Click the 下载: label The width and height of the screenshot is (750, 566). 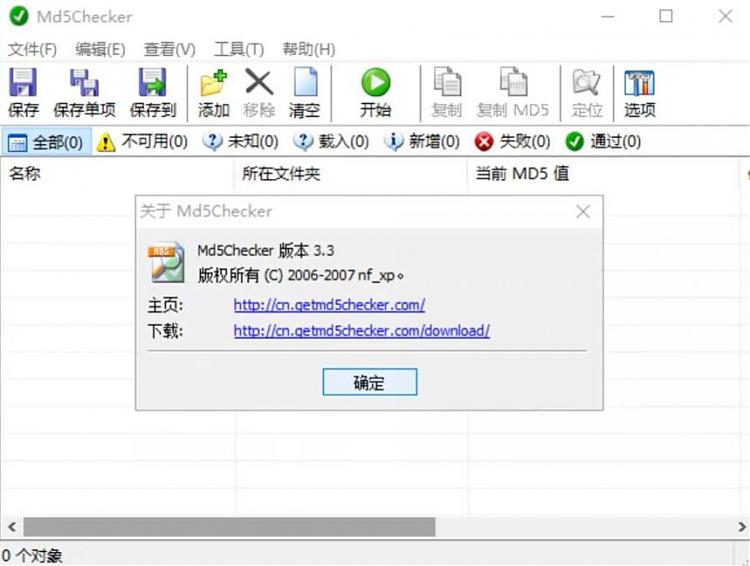165,331
